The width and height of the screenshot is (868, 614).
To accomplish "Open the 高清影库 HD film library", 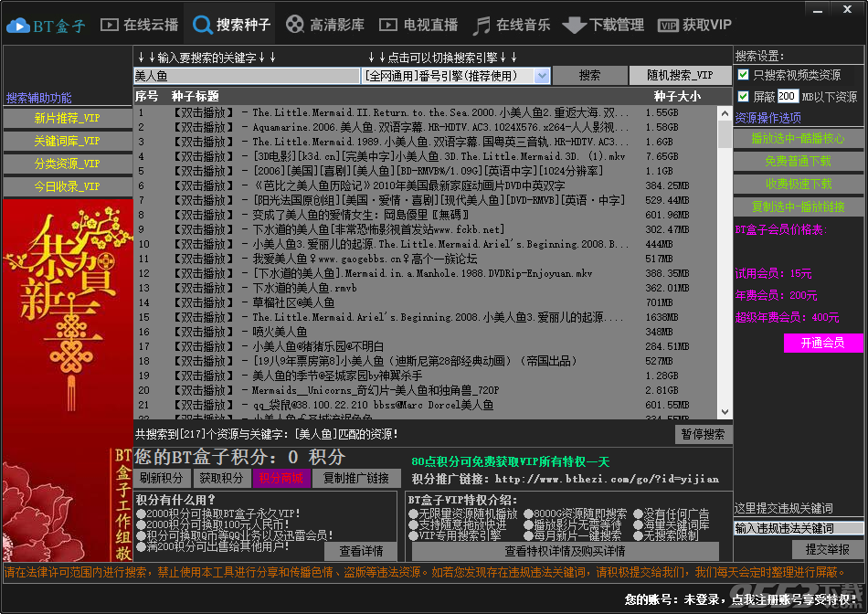I will [x=324, y=25].
